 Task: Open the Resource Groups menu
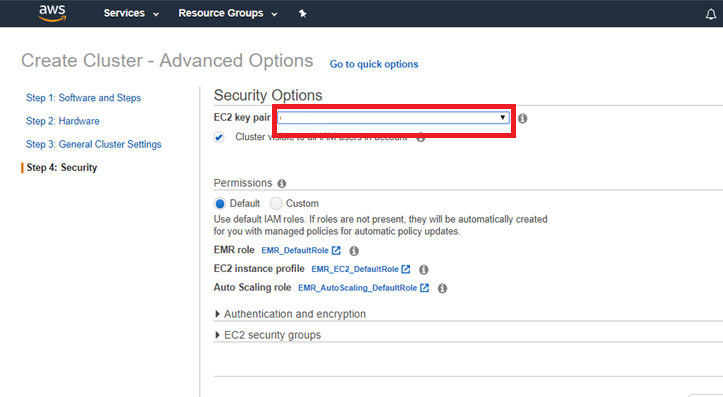coord(228,13)
